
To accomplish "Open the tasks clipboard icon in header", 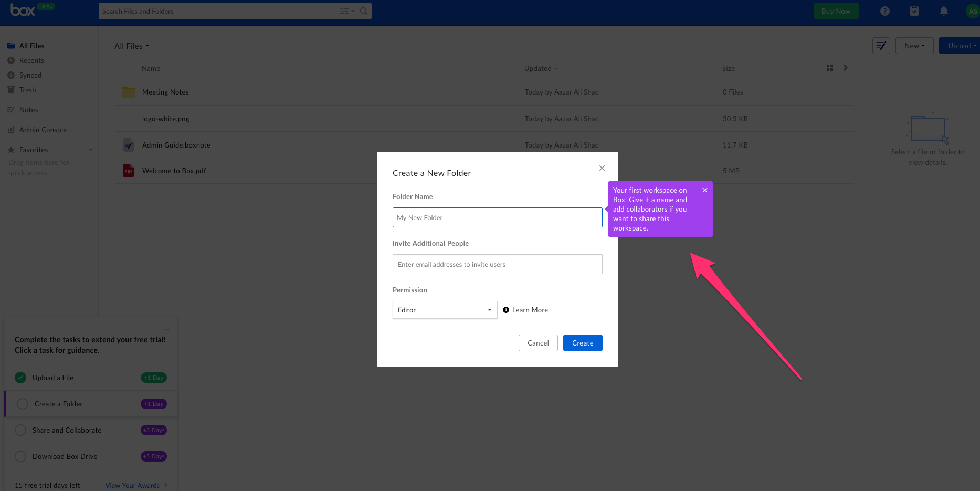I will tap(914, 11).
